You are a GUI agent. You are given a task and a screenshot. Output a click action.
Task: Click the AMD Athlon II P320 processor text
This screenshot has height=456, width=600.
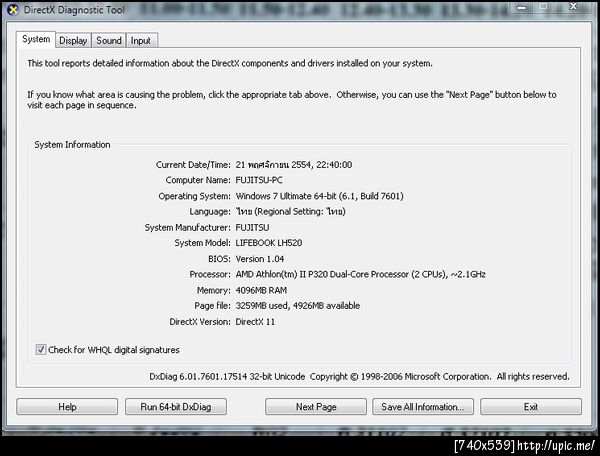tap(360, 275)
